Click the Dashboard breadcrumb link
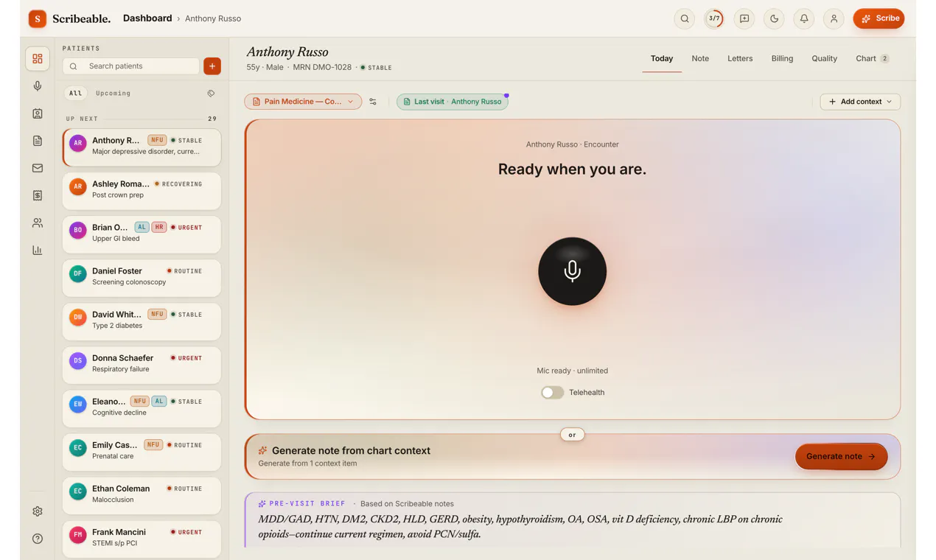Screen dimensions: 936x560 click(x=147, y=18)
